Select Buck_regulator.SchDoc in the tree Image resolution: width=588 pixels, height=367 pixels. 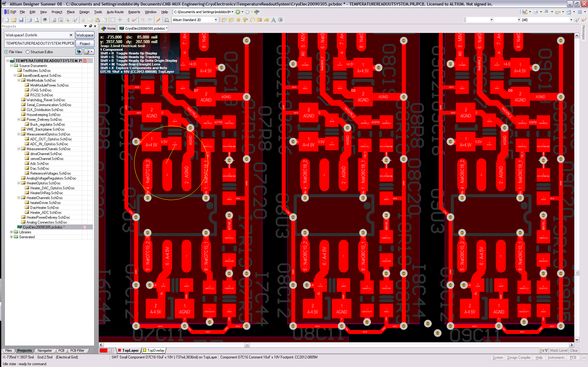[x=47, y=124]
